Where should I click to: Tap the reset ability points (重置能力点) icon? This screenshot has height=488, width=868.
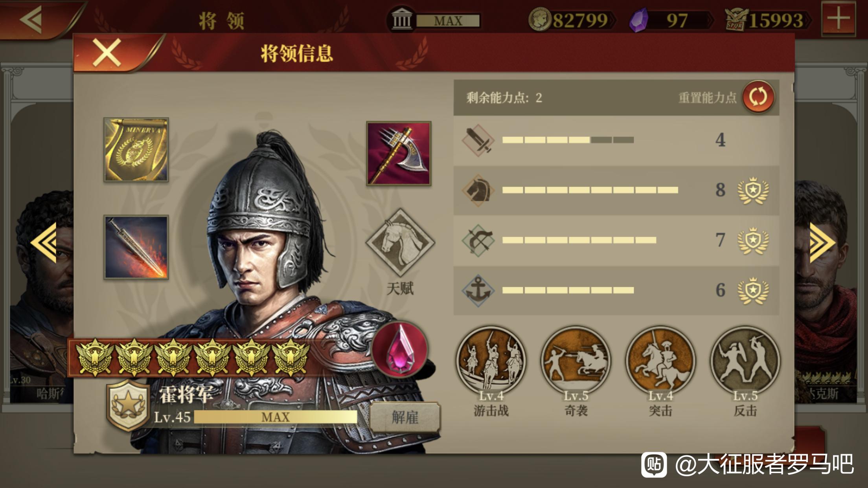tap(758, 97)
